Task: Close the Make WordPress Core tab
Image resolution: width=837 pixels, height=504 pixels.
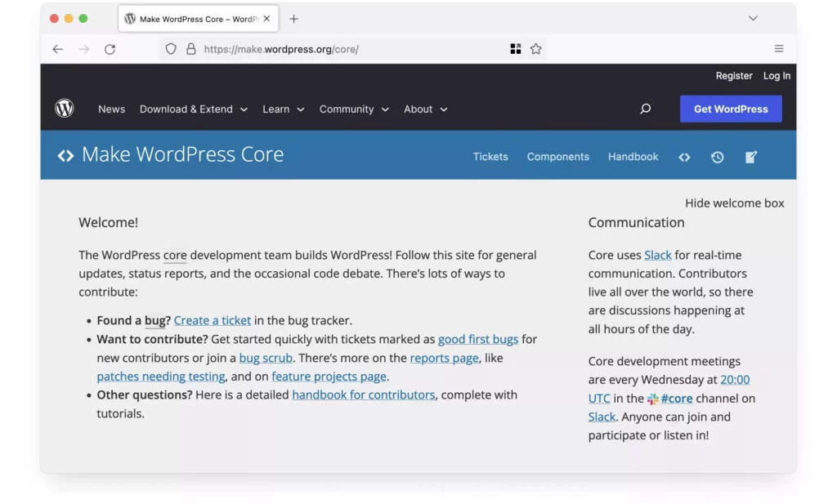Action: tap(266, 18)
